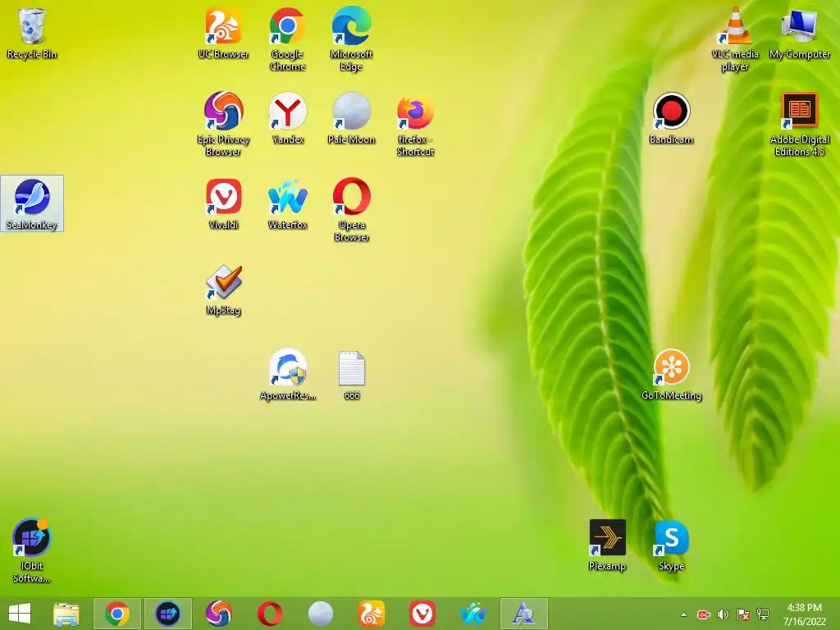Open the Windows Start button

(x=20, y=614)
